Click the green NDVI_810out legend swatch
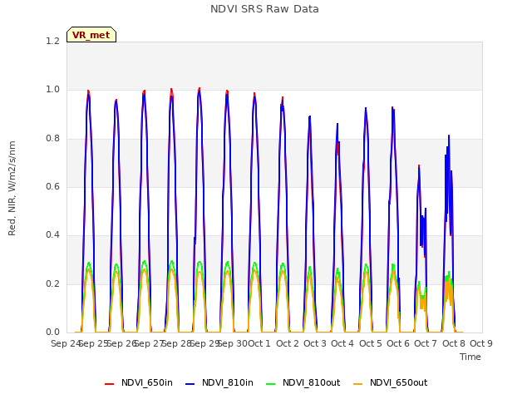The height and width of the screenshot is (399, 532). tap(271, 384)
